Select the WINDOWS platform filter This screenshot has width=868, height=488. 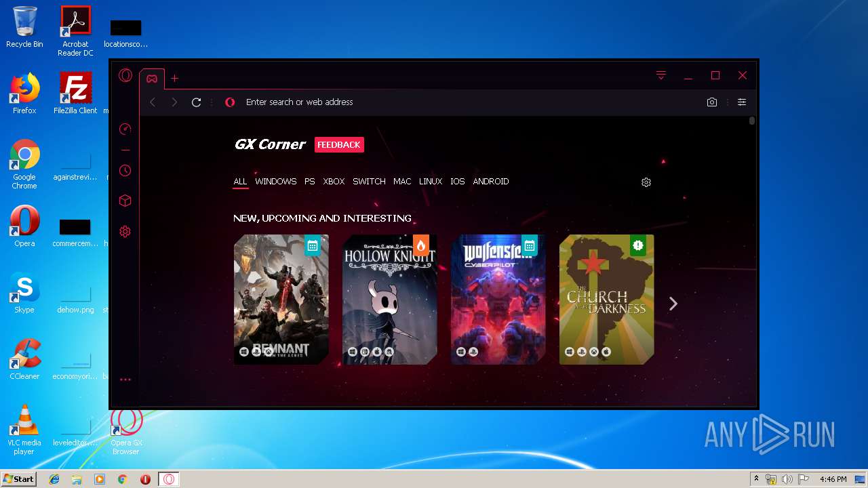[x=275, y=182]
